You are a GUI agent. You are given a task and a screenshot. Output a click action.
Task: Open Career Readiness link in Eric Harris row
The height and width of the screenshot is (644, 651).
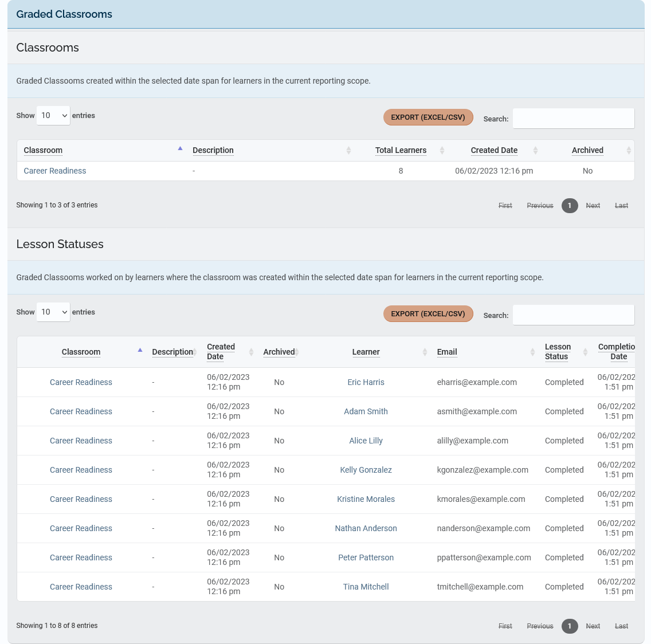point(81,382)
